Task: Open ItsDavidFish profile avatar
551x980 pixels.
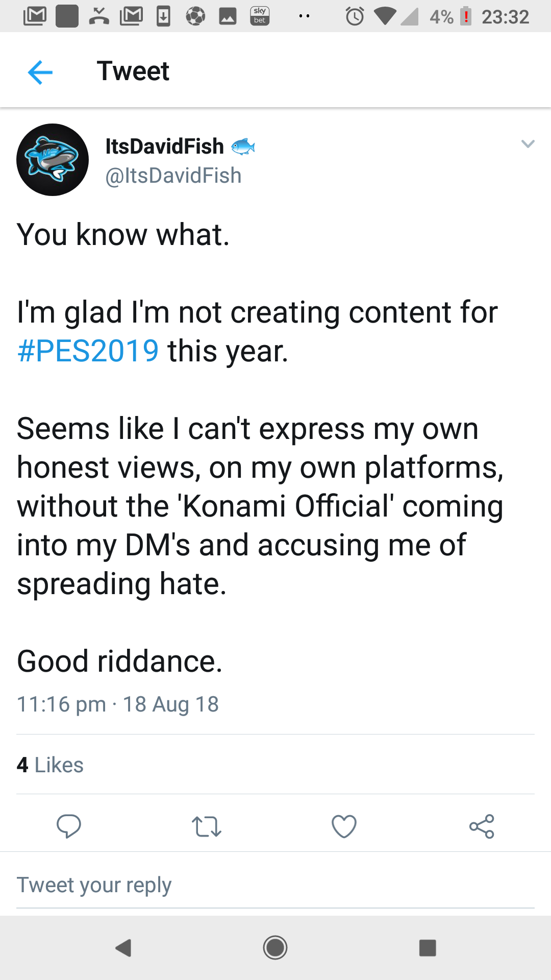Action: coord(53,160)
